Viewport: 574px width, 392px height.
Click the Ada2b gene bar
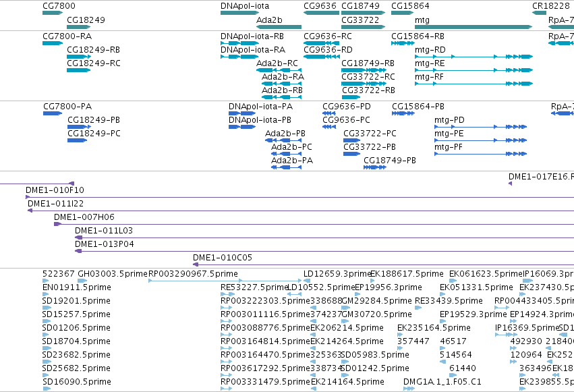pyautogui.click(x=279, y=27)
